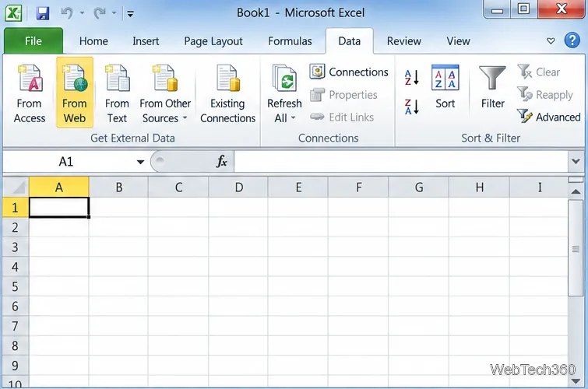Click the Name Box showing A1
This screenshot has width=588, height=389.
pos(68,162)
